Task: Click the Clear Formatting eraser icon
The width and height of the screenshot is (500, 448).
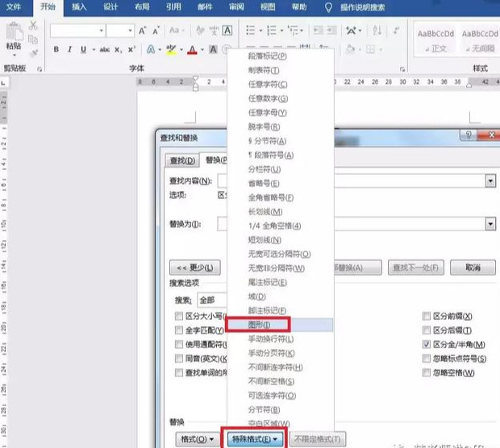Action: [x=200, y=31]
